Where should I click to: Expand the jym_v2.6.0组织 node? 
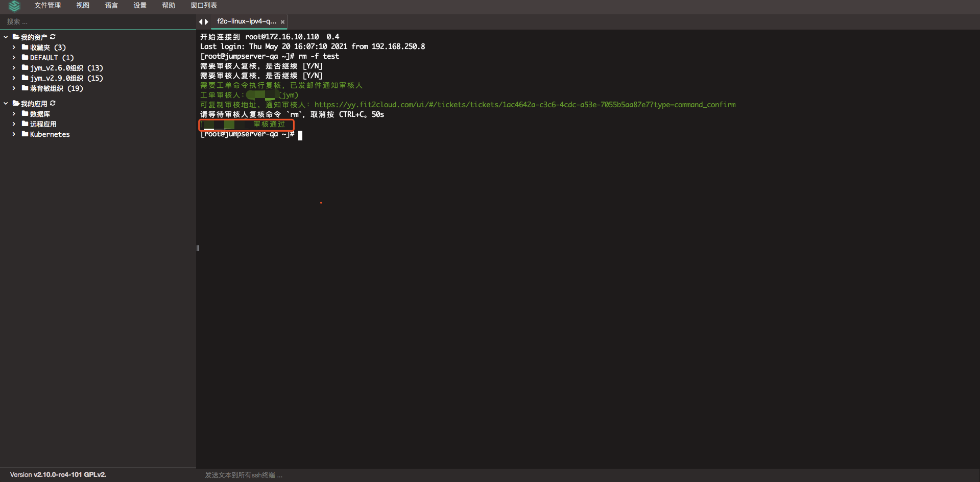pos(14,67)
